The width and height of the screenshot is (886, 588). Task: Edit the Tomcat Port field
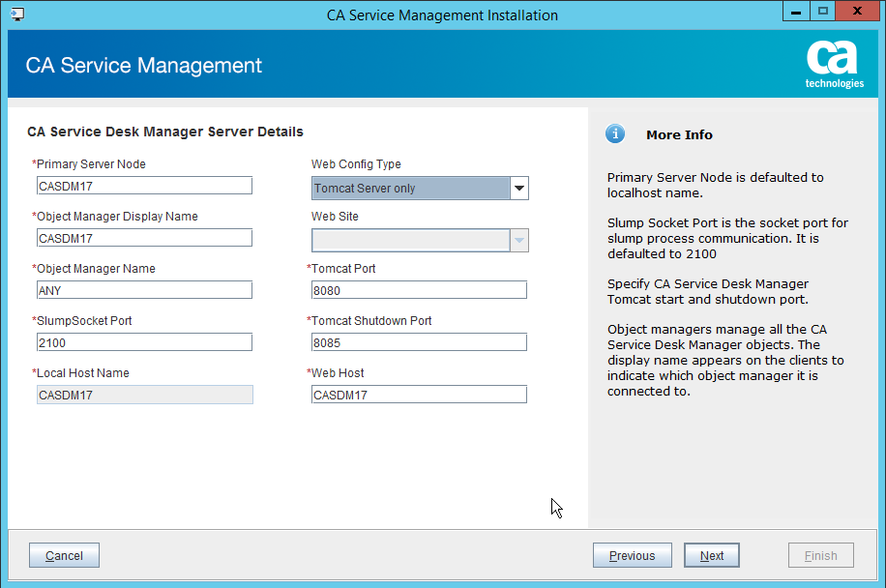[x=419, y=290]
